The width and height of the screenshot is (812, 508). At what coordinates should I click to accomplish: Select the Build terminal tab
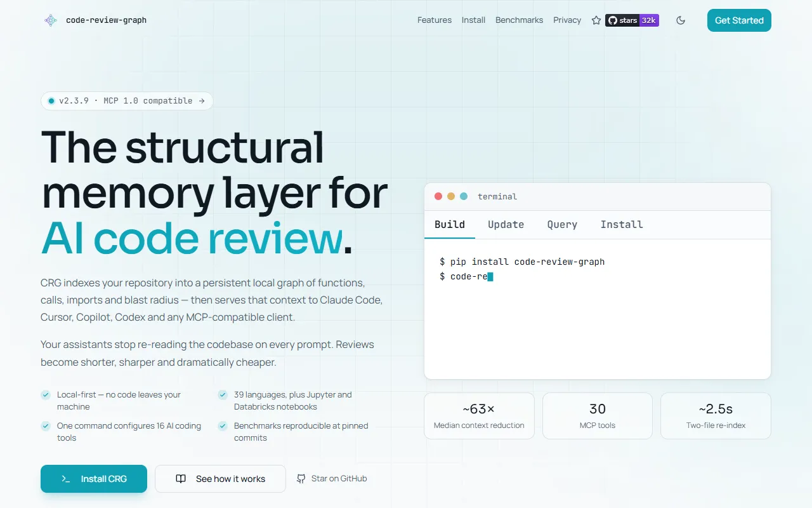tap(450, 225)
